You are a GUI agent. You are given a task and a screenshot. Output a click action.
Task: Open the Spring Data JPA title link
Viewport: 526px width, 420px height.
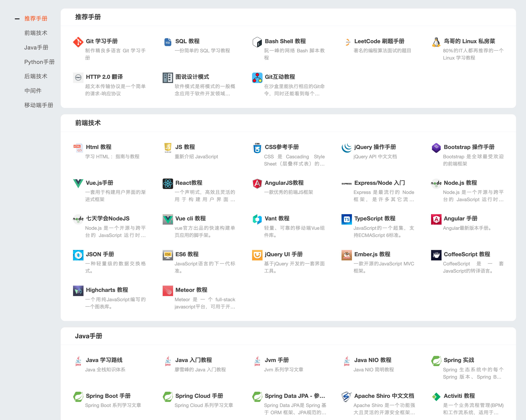pos(295,396)
